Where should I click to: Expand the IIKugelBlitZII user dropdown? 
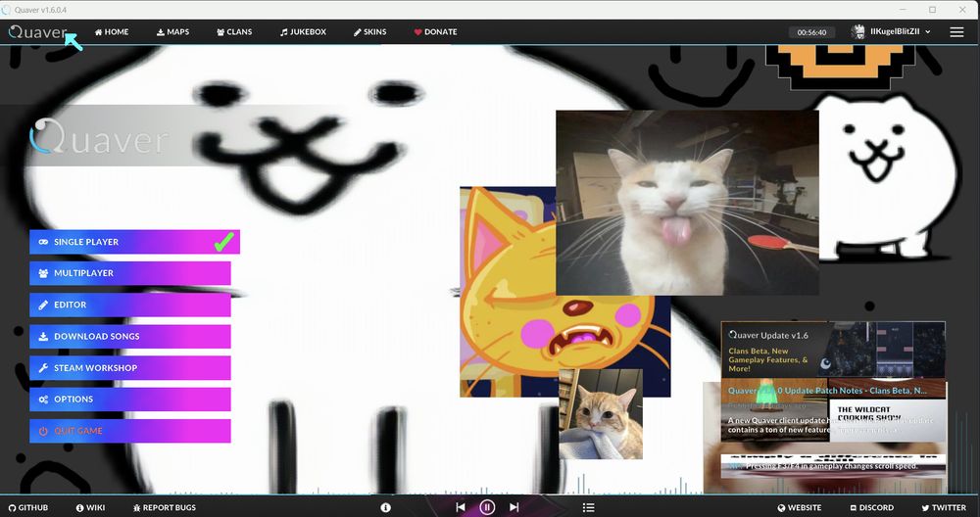pyautogui.click(x=928, y=32)
